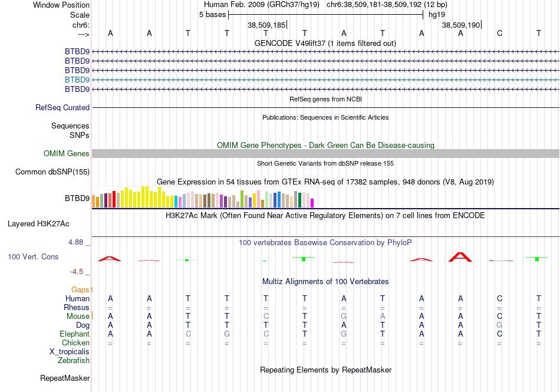Viewport: 560px width, 392px height.
Task: Click the orange Gaps label
Action: (80, 289)
